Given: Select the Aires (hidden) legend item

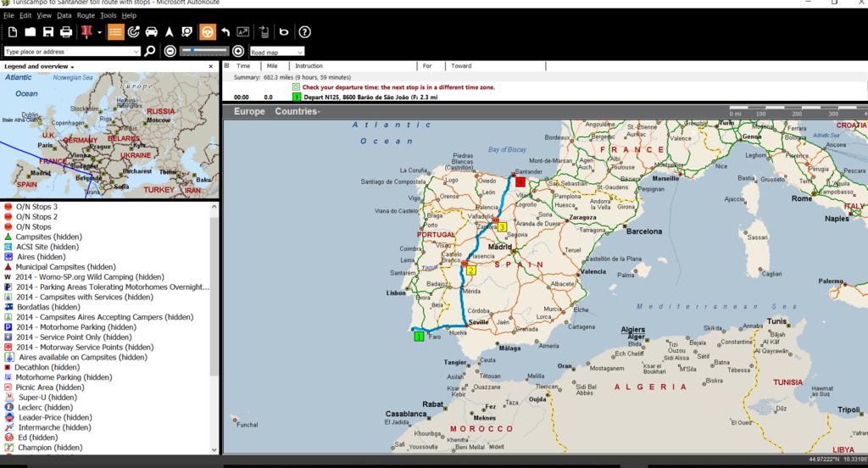Looking at the screenshot, I should (x=41, y=256).
